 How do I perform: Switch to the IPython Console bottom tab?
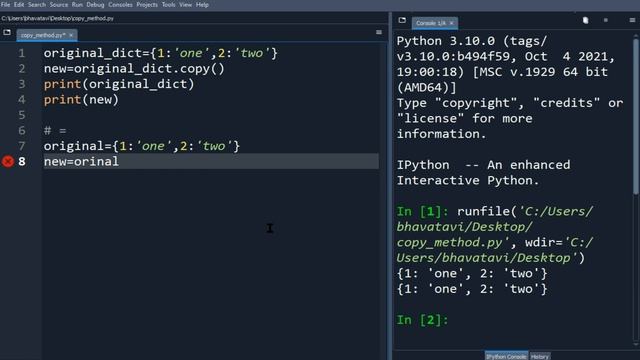506,356
